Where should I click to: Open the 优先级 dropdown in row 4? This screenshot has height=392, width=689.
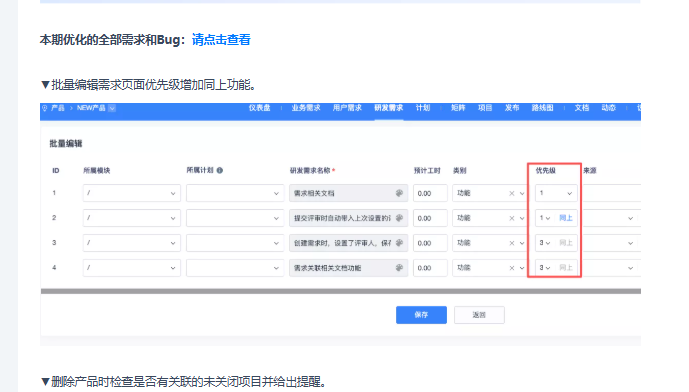click(x=545, y=268)
